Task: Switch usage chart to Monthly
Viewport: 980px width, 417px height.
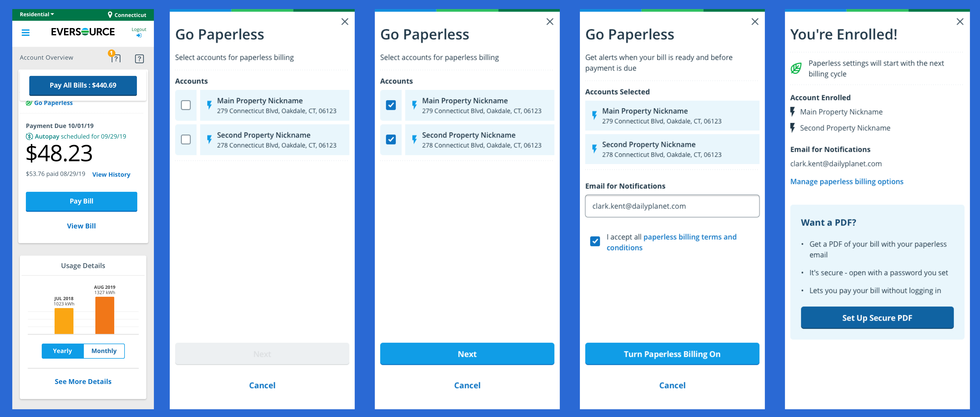Action: click(104, 351)
